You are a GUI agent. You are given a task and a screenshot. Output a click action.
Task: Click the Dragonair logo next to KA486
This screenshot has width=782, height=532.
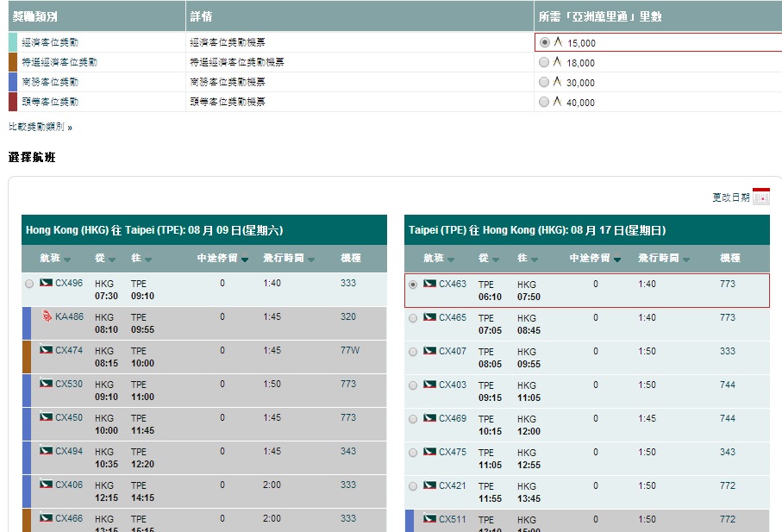(x=47, y=316)
